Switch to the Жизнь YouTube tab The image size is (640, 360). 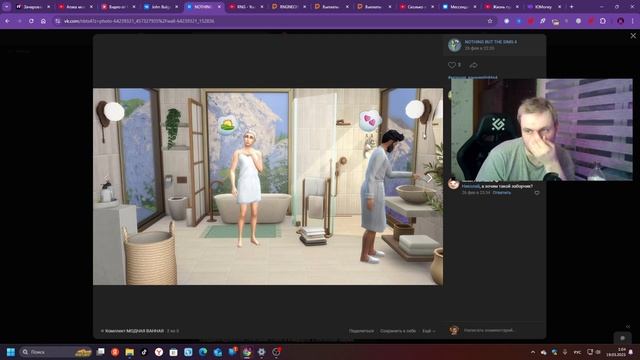[x=502, y=7]
